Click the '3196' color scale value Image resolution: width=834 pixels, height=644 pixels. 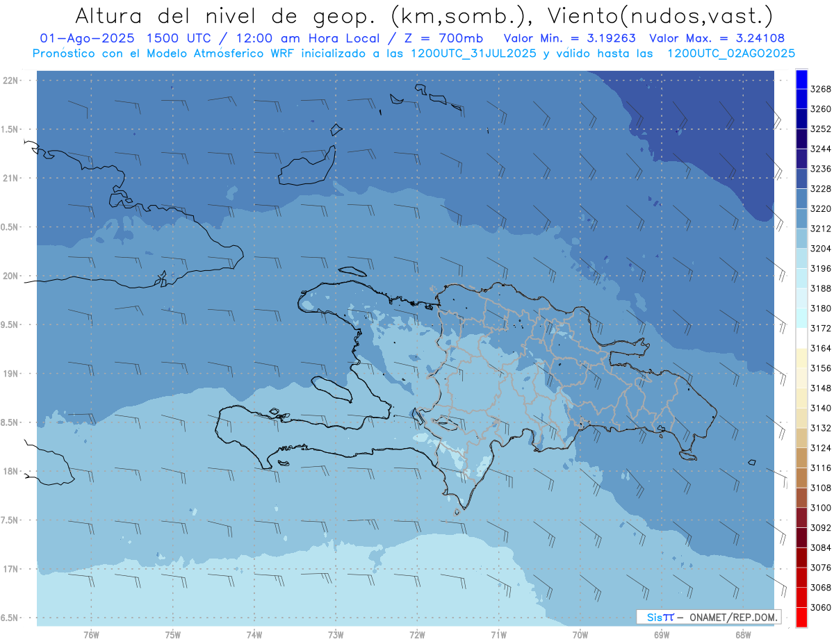821,268
